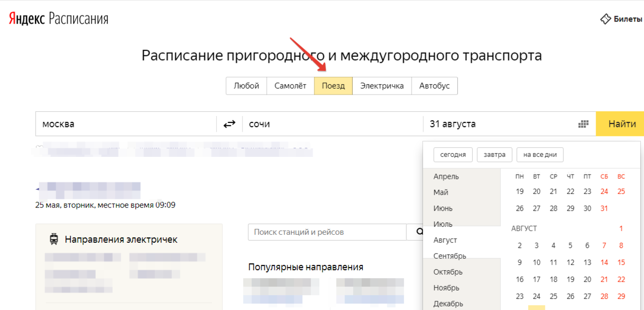Select the Поезд transport tab

[333, 86]
